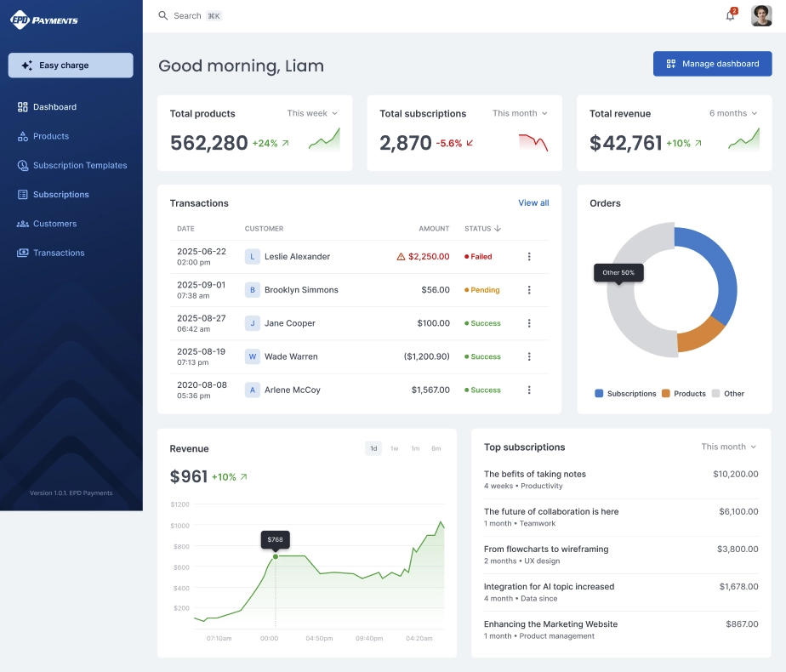
Task: Select the 1m revenue range
Action: tap(416, 448)
